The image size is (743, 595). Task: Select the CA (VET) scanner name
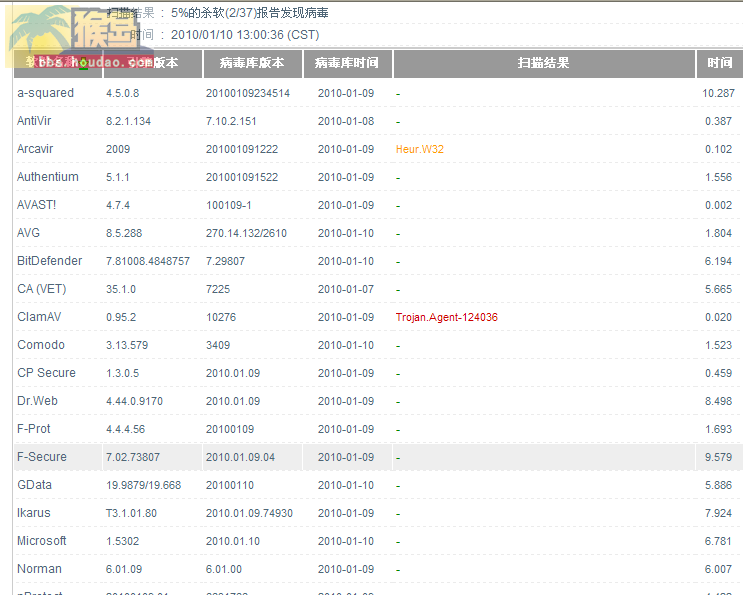point(42,288)
